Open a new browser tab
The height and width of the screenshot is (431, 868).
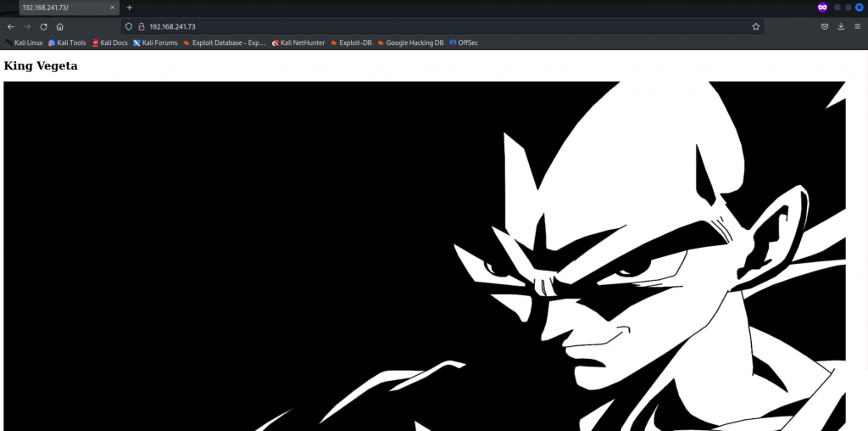point(130,8)
